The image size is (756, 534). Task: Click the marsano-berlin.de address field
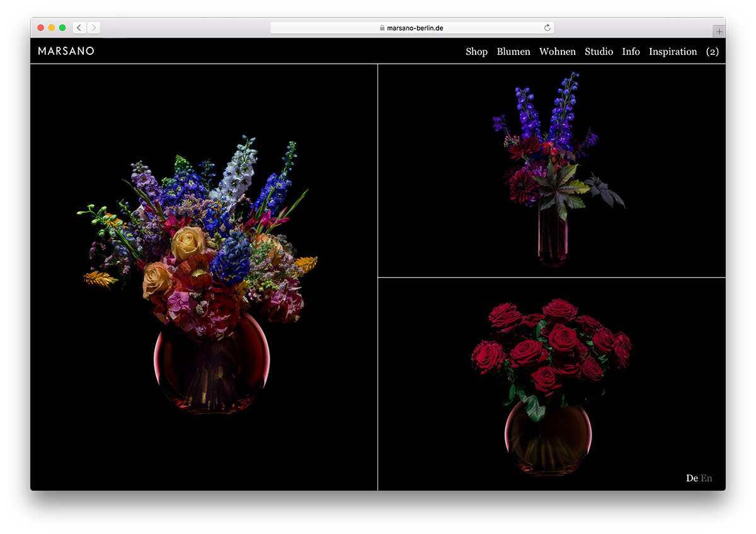coord(412,28)
